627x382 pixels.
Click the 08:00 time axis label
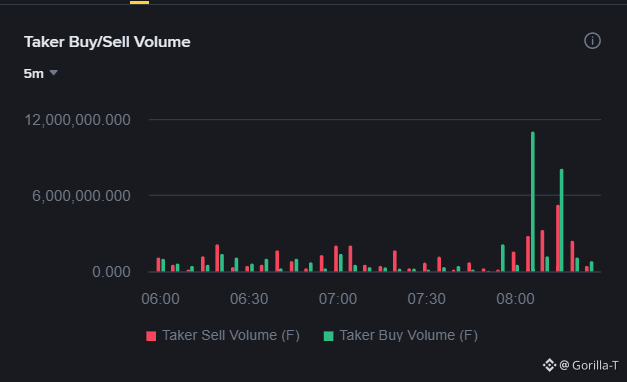pos(515,299)
